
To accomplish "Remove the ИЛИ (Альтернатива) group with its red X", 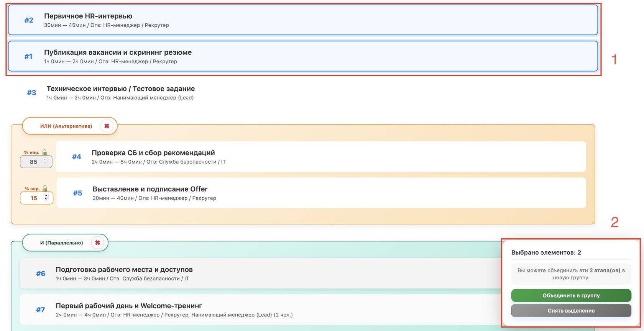I will [107, 126].
